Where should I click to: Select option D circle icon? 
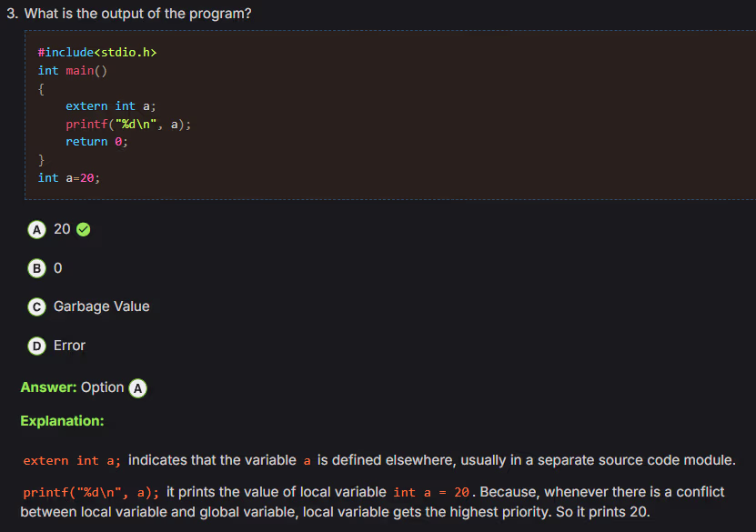pyautogui.click(x=36, y=346)
